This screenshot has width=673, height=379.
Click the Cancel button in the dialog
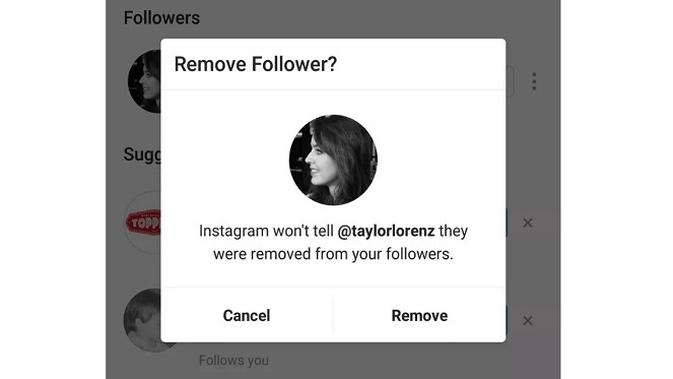click(x=246, y=315)
